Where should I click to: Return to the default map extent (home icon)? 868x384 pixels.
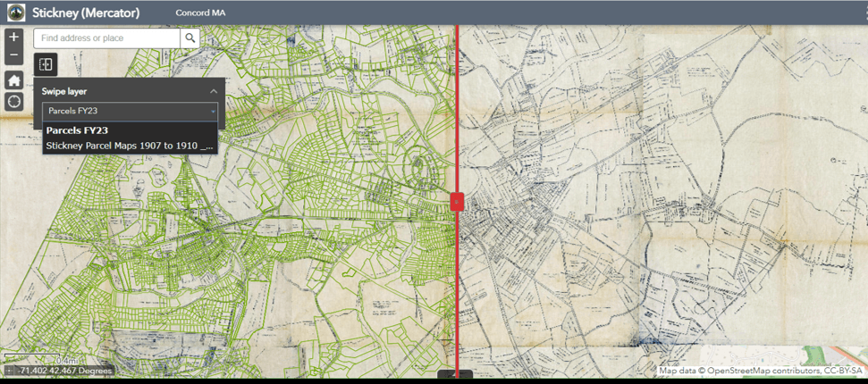click(13, 80)
